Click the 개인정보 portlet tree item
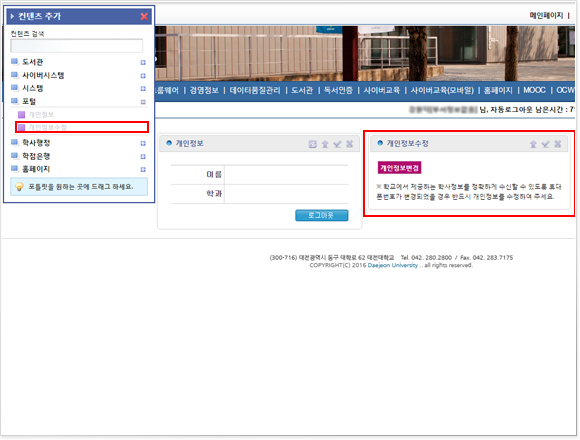Viewport: 580px width, 440px height. coord(41,115)
